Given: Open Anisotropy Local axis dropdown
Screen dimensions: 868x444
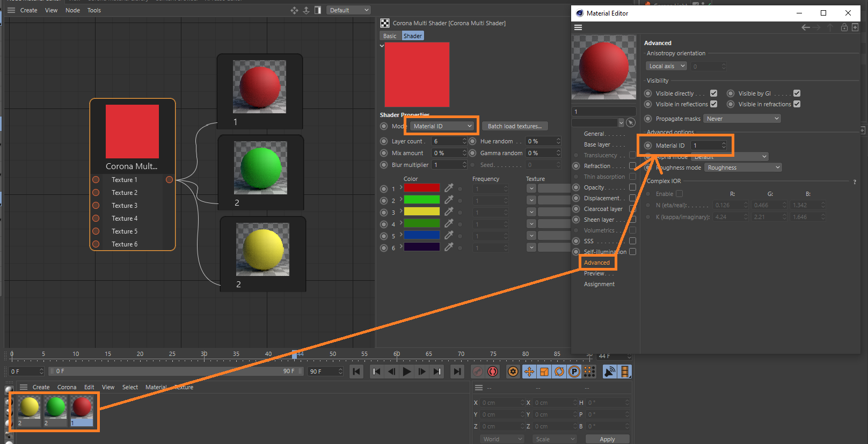Looking at the screenshot, I should (666, 66).
